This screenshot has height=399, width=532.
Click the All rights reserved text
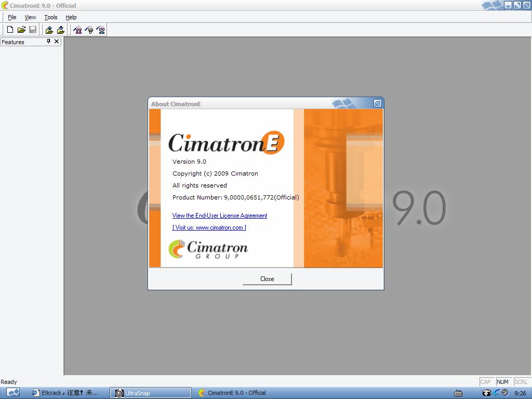(199, 185)
